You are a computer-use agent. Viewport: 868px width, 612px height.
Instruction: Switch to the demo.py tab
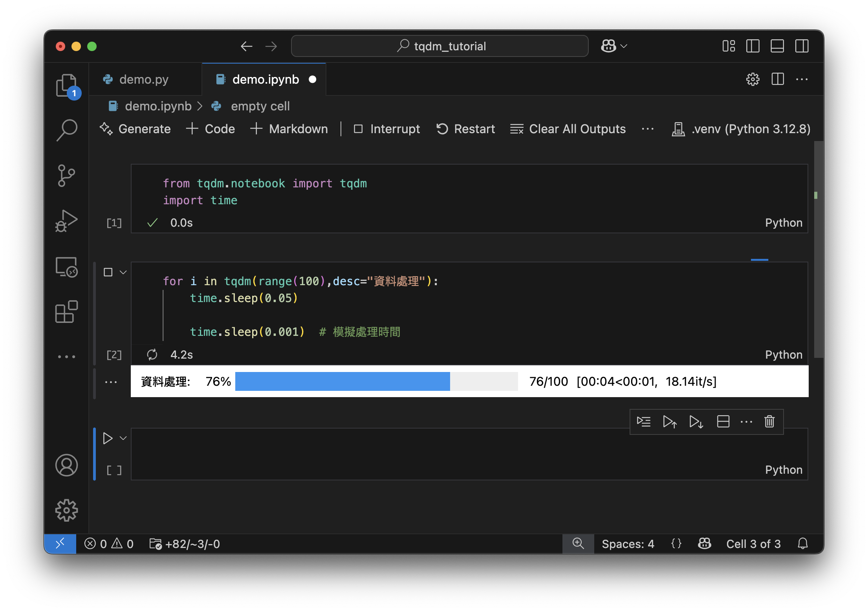pyautogui.click(x=145, y=79)
